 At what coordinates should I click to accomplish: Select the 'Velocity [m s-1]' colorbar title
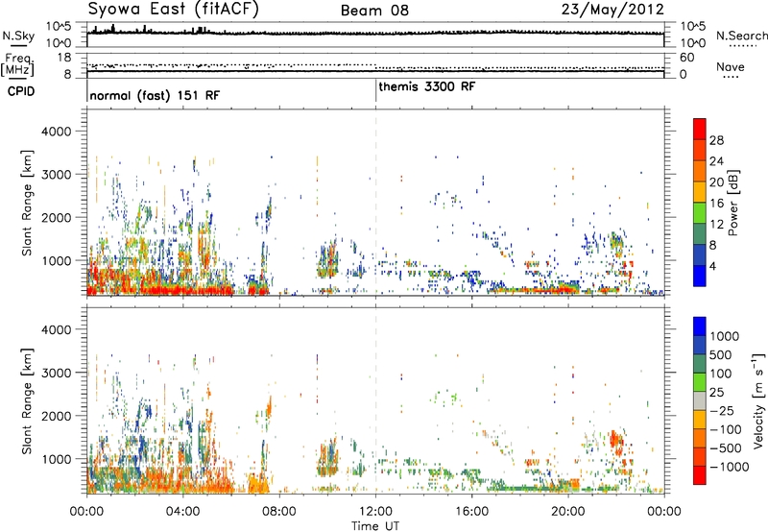(758, 400)
